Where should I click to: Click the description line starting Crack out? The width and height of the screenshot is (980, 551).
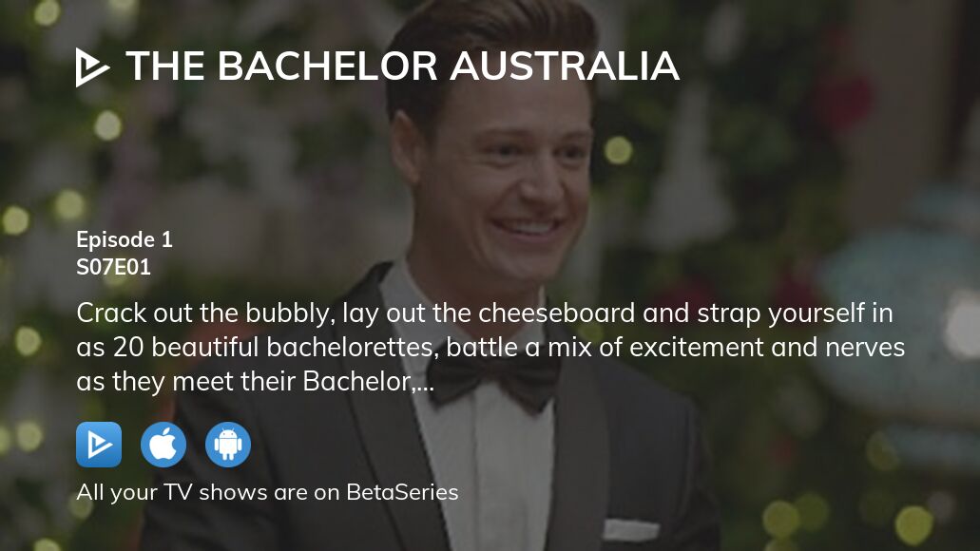[485, 313]
